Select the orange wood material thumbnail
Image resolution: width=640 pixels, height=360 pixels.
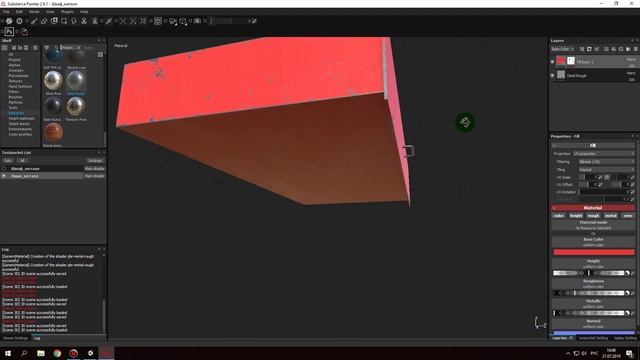point(53,134)
